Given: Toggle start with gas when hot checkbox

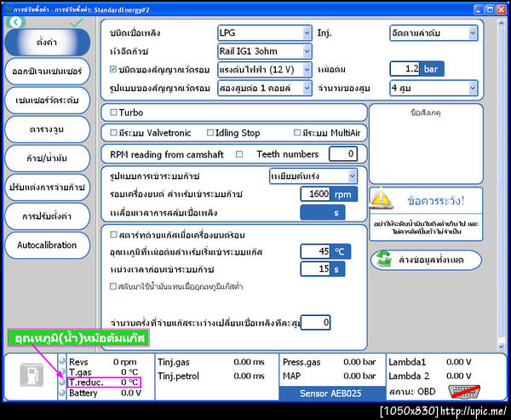Looking at the screenshot, I should [x=113, y=234].
